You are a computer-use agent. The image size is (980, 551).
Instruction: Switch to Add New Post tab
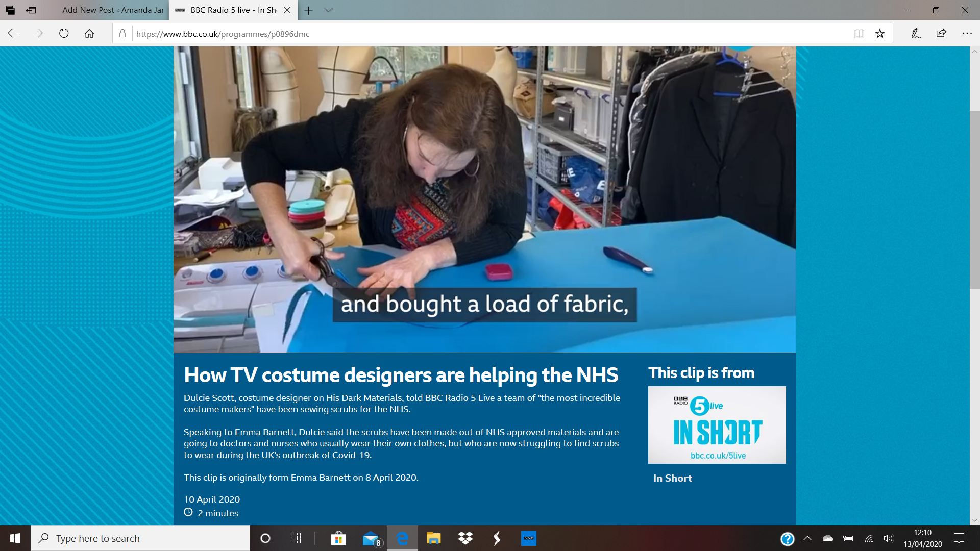coord(112,10)
